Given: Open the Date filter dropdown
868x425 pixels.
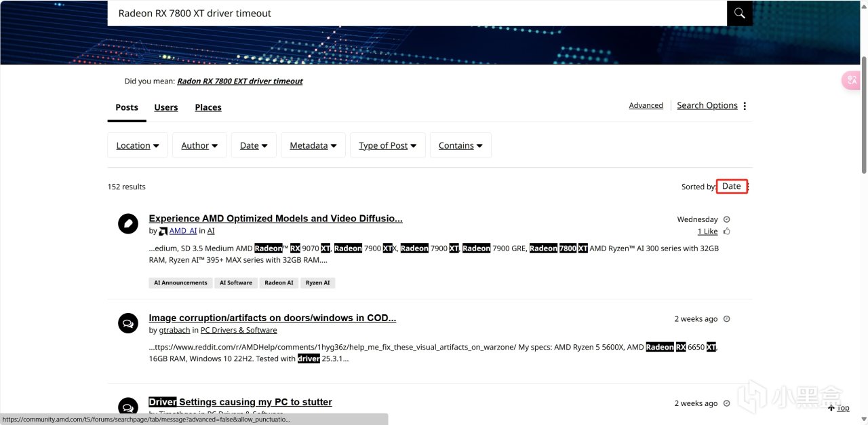Looking at the screenshot, I should [x=254, y=145].
